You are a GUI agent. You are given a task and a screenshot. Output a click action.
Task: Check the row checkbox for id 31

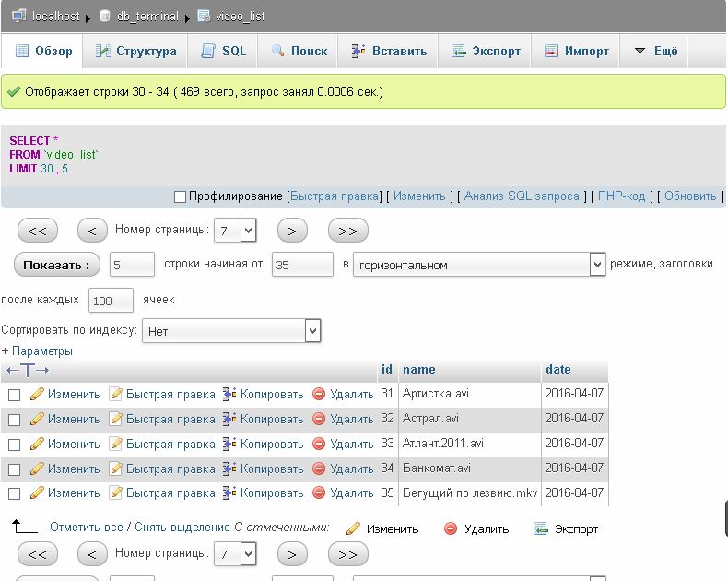(x=14, y=395)
